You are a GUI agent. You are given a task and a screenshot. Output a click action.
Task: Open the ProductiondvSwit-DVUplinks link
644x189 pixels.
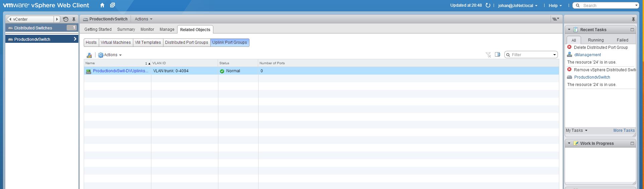point(121,71)
